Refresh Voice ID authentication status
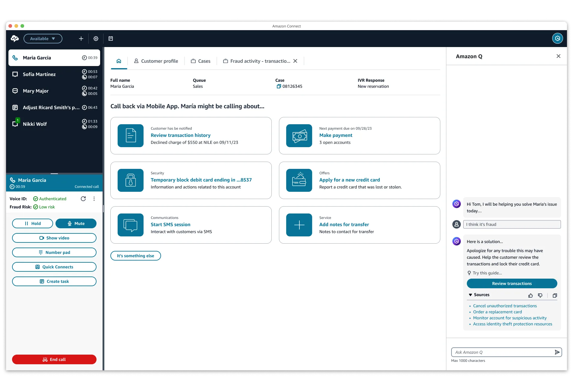The image size is (573, 392). pos(83,199)
